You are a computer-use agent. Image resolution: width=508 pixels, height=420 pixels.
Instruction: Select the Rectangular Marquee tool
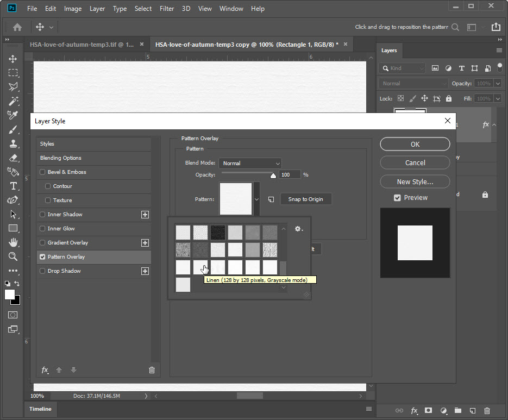(12, 73)
